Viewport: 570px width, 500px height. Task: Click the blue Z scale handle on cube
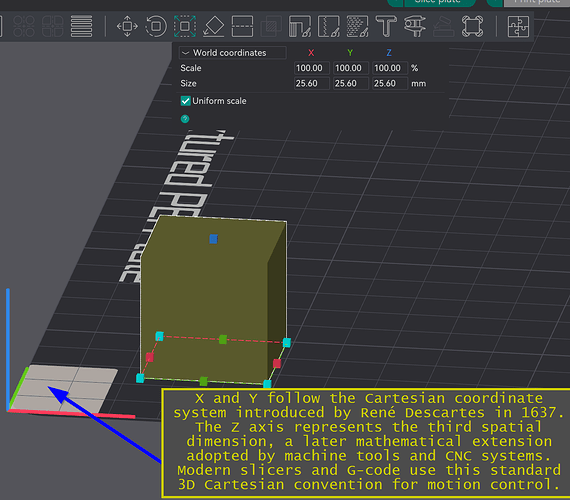click(213, 239)
